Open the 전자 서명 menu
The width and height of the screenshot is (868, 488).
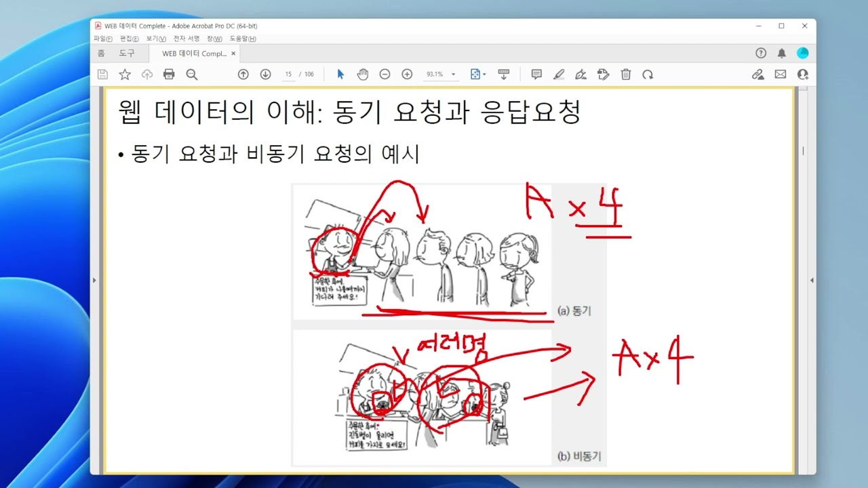(186, 39)
